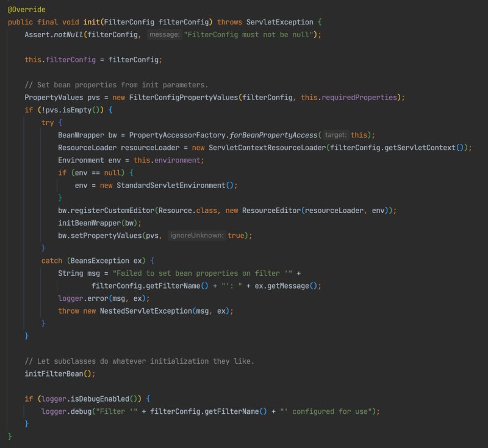The width and height of the screenshot is (488, 448).
Task: Click the "' configured for use" string
Action: click(x=326, y=411)
